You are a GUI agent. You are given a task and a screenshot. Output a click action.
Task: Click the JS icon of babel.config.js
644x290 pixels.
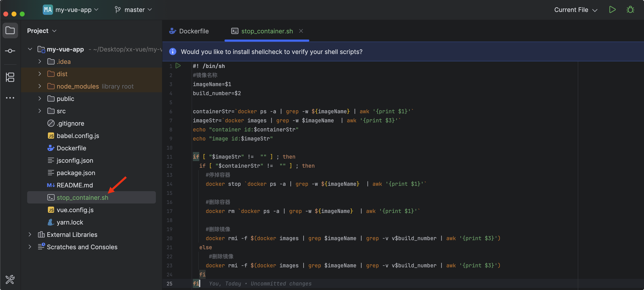(51, 136)
